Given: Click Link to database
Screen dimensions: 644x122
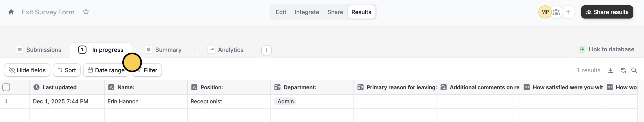Looking at the screenshot, I should [607, 49].
